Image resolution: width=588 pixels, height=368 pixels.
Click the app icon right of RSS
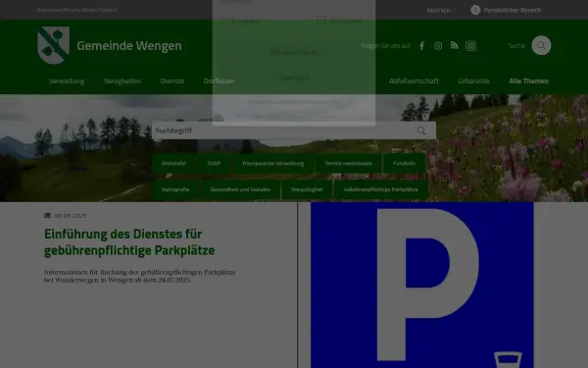click(470, 46)
